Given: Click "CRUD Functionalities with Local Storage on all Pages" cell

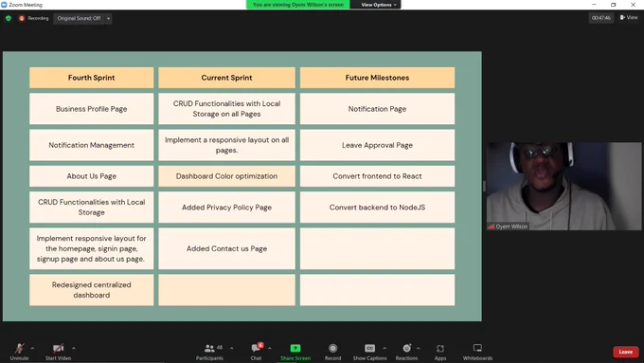Looking at the screenshot, I should pos(226,109).
